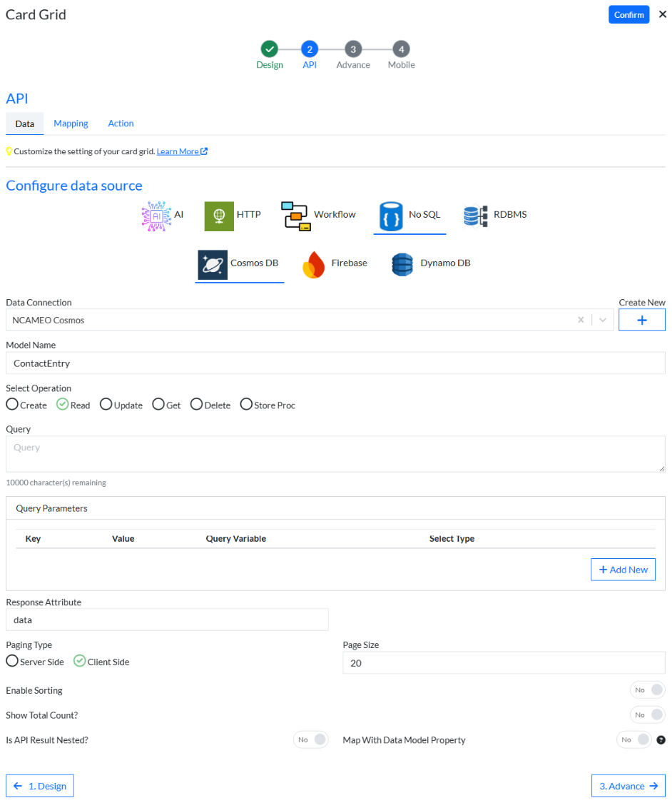Screen dimensions: 672x803
Task: Select the Server Side paging radio button
Action: 12,662
